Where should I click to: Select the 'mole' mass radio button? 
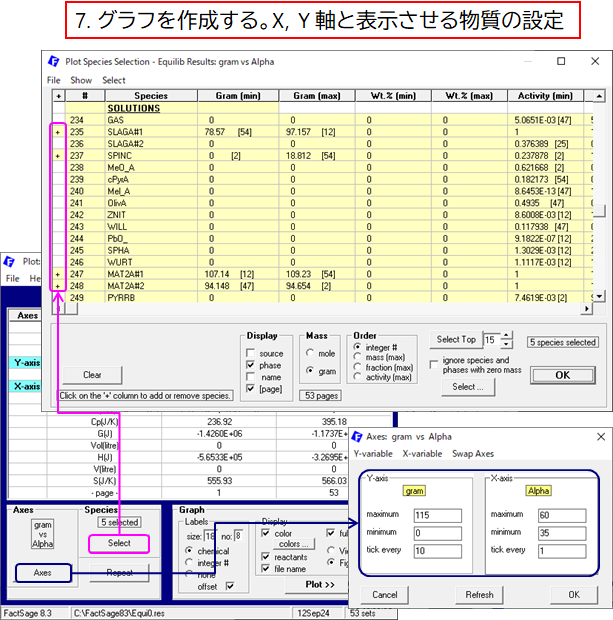[x=309, y=354]
